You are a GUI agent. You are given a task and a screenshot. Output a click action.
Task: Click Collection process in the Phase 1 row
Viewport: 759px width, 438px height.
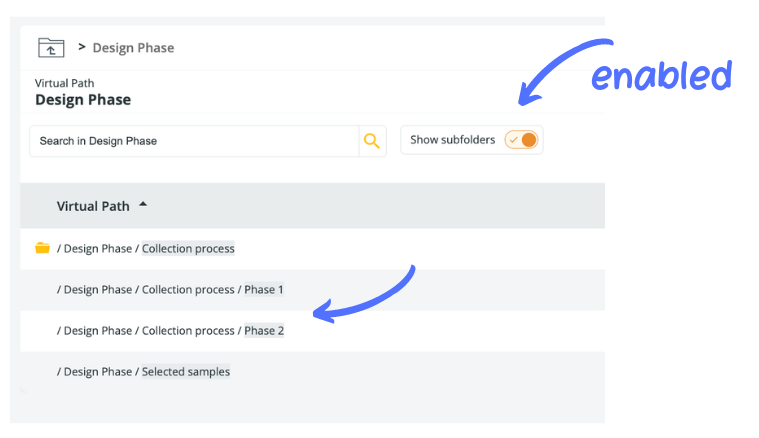point(188,290)
